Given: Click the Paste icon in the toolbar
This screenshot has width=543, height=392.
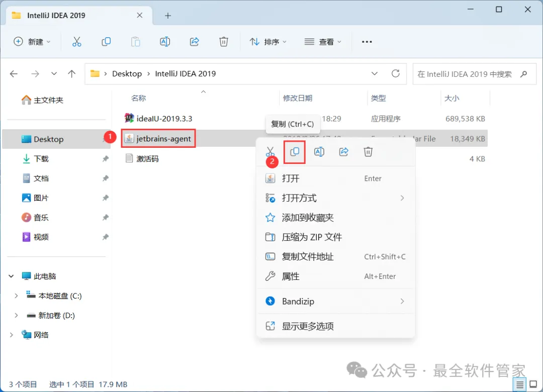Looking at the screenshot, I should (135, 42).
